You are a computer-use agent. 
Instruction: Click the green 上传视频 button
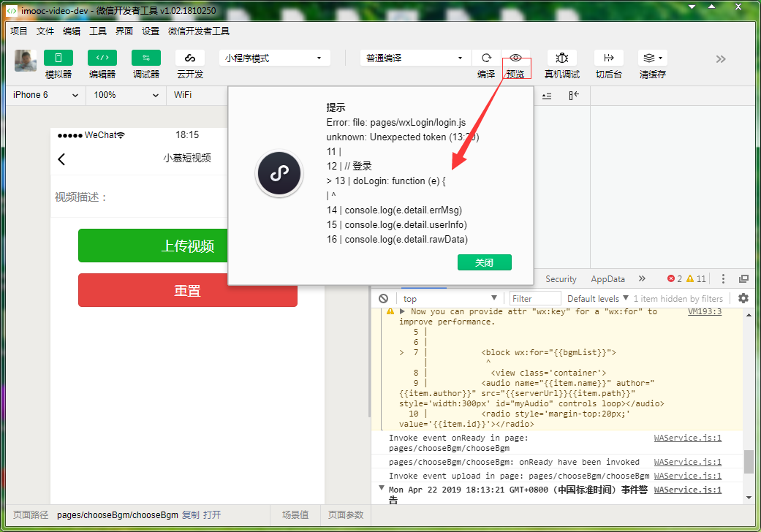[x=153, y=246]
